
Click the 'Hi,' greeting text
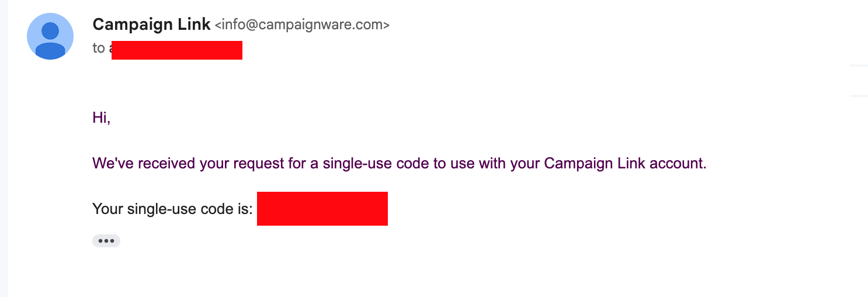pos(101,118)
